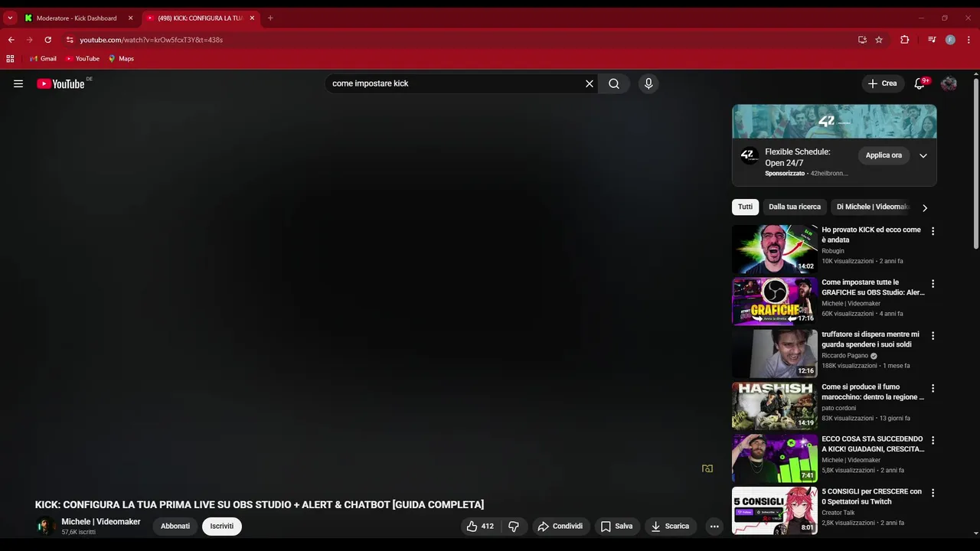The height and width of the screenshot is (551, 980).
Task: Select the Tutti filter chip
Action: 745,207
